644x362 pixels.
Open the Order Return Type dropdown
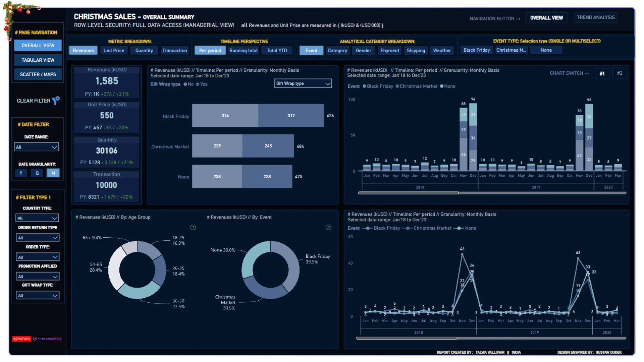click(38, 238)
